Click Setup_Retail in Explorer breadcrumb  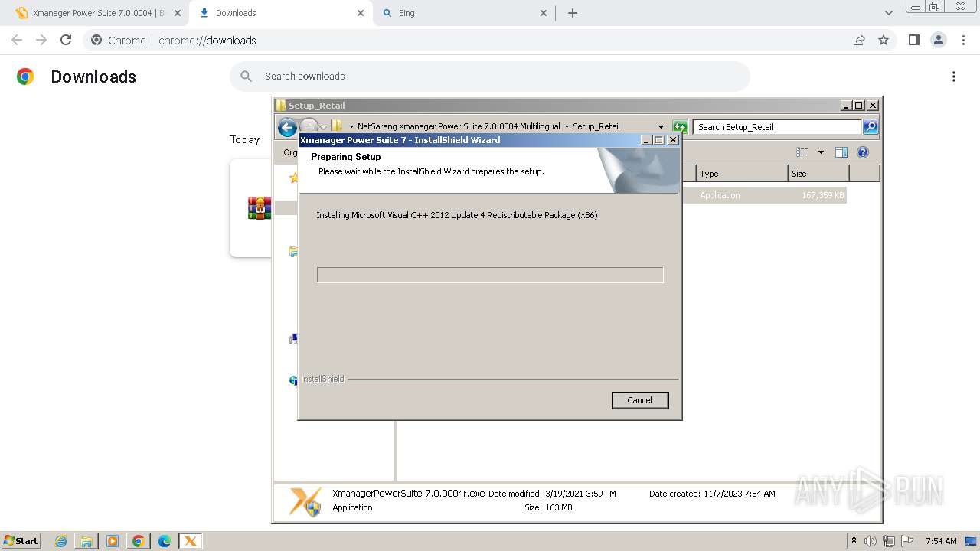(x=596, y=126)
